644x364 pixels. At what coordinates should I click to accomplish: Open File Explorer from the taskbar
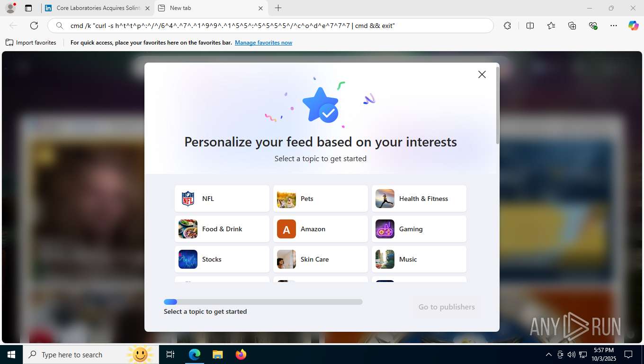tap(217, 355)
